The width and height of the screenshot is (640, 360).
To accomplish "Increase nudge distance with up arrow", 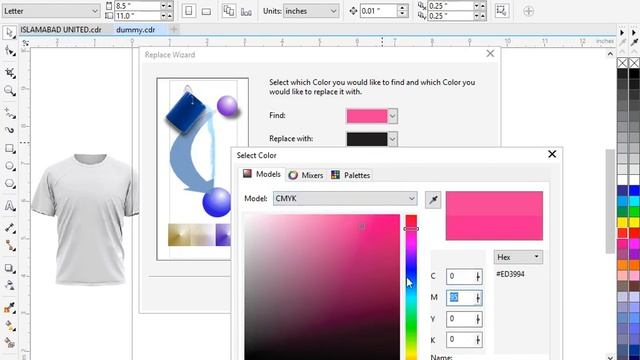I will coord(402,8).
